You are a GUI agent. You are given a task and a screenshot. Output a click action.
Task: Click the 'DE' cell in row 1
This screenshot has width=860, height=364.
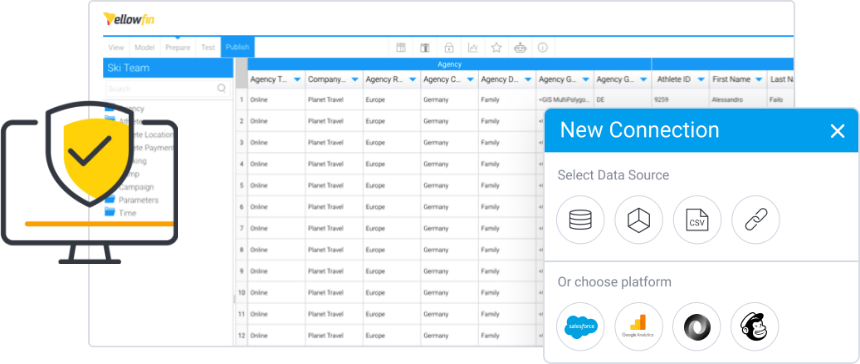tap(623, 100)
